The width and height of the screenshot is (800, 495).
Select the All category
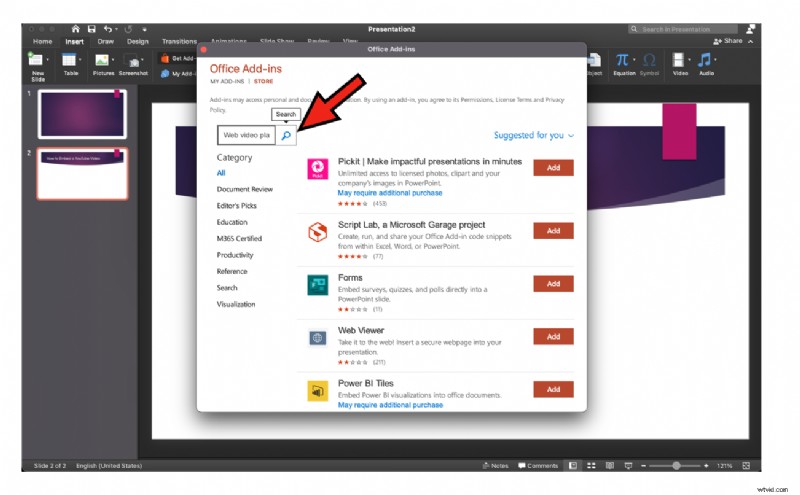pos(221,173)
